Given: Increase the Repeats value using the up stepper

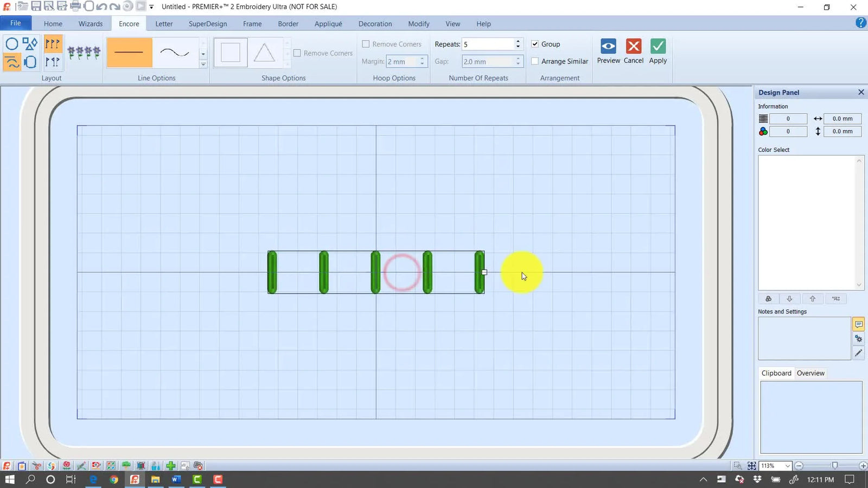Looking at the screenshot, I should pos(518,41).
